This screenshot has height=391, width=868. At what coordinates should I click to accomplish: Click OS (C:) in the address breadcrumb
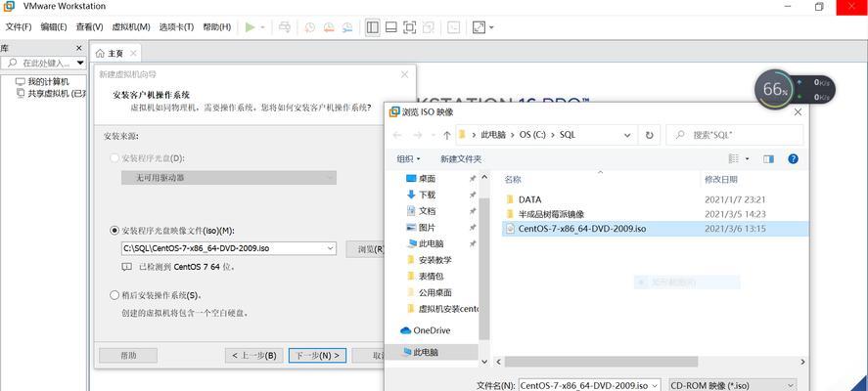(x=532, y=134)
